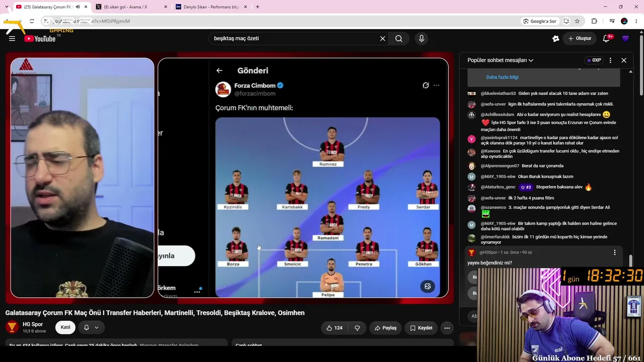Close the sikan gol X tab
Screen dimensions: 644x362
(x=166, y=7)
